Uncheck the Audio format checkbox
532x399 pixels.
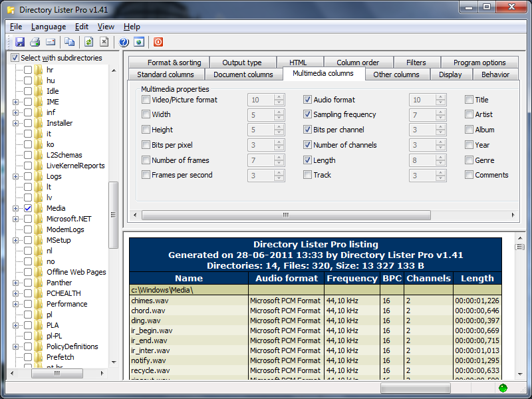307,99
